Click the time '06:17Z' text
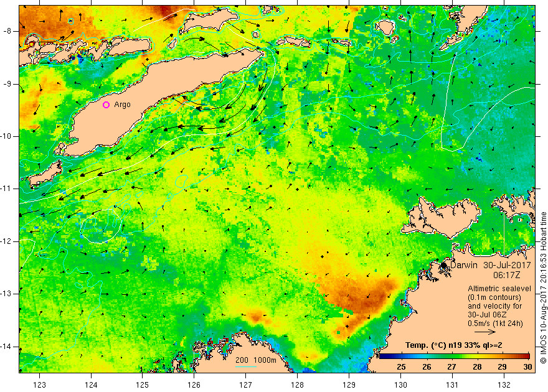The height and width of the screenshot is (392, 548). [x=506, y=275]
